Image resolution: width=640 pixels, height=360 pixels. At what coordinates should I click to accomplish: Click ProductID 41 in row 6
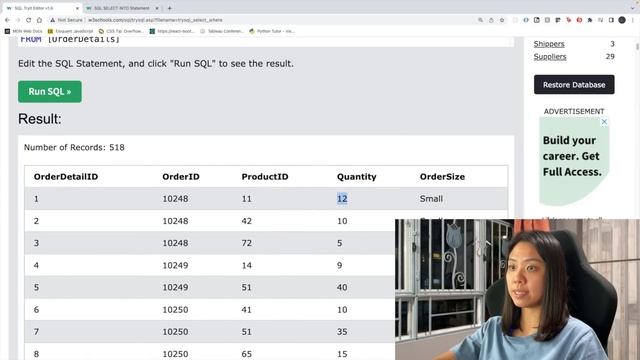247,309
